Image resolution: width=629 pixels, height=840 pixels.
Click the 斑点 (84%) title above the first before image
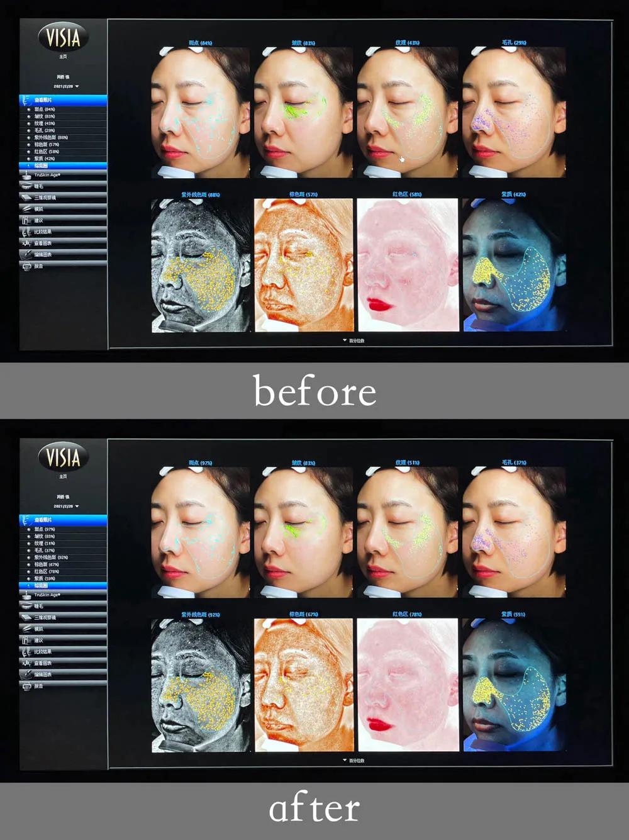point(201,43)
